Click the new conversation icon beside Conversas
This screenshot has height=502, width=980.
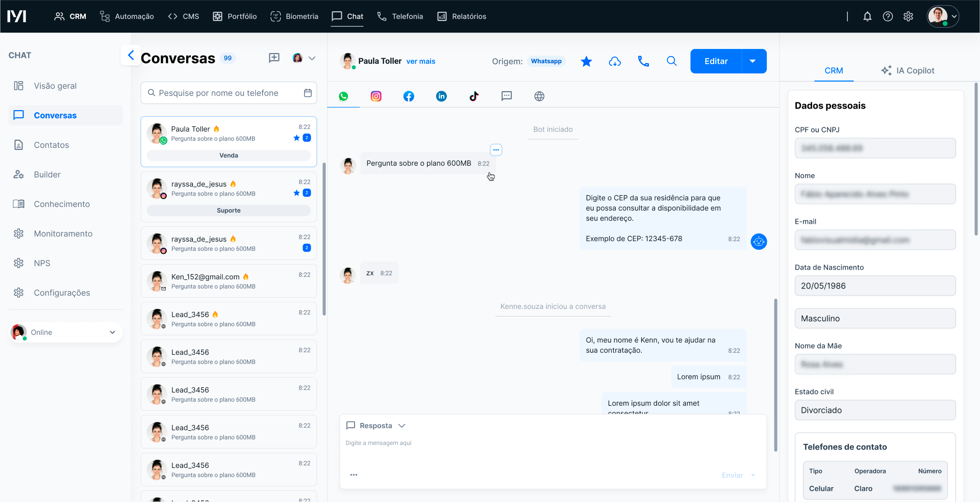coord(274,58)
